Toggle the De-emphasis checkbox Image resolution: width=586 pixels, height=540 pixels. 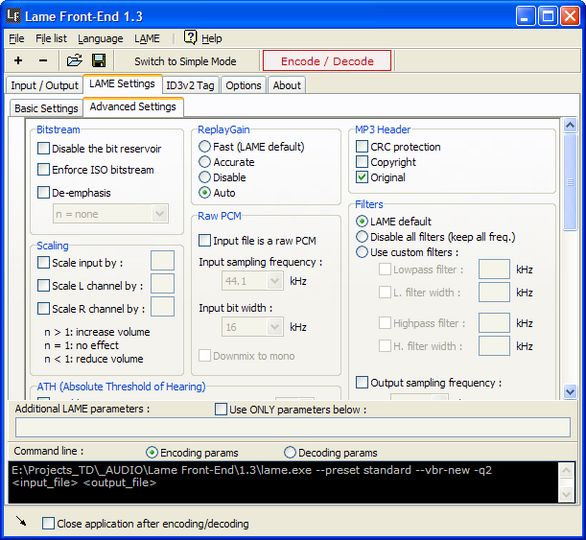43,192
